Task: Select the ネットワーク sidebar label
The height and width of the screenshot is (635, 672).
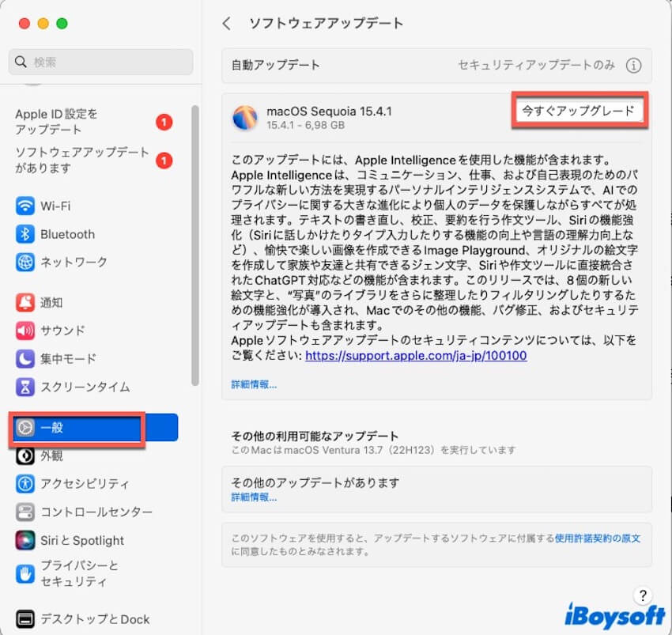Action: click(74, 262)
